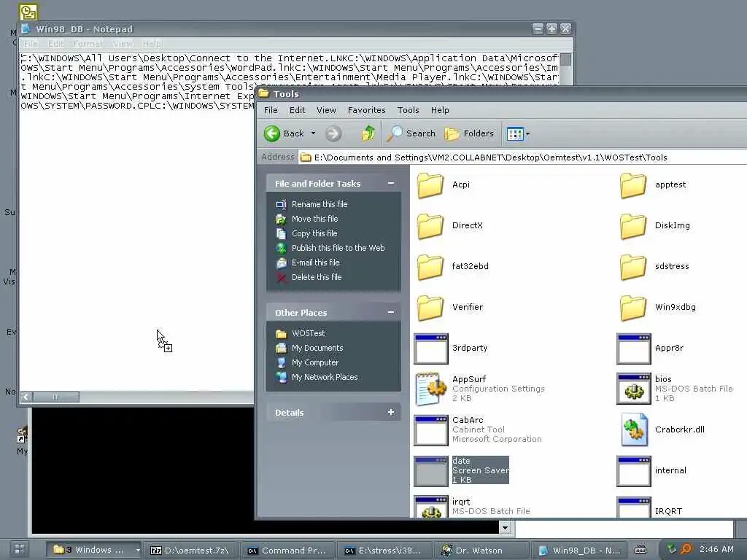Select the date screen saver icon

coord(431,472)
